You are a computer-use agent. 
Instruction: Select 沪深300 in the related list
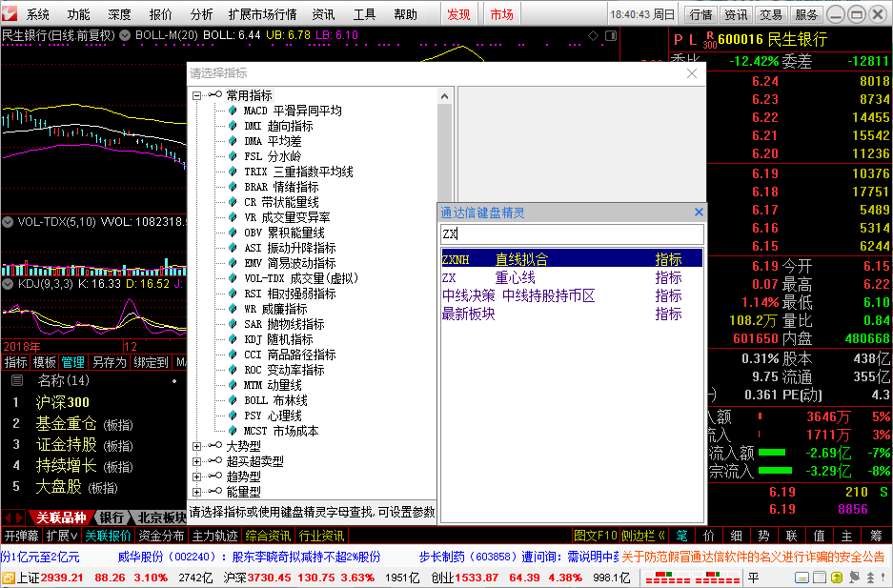[63, 402]
